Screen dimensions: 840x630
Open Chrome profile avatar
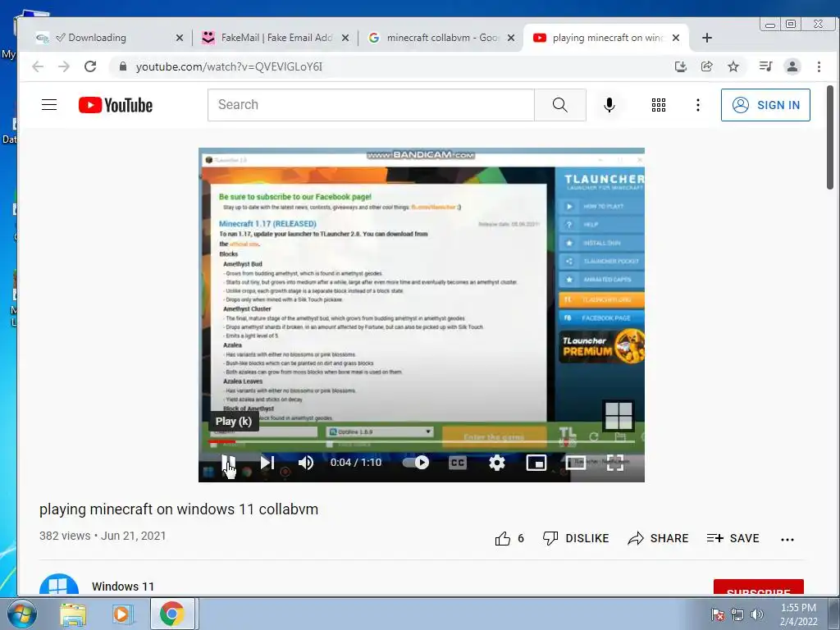tap(792, 66)
